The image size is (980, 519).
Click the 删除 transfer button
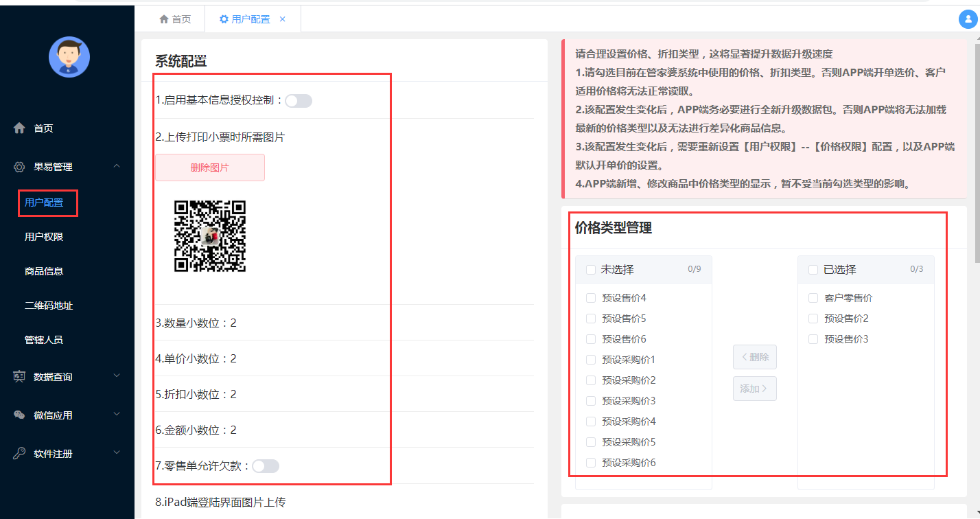(755, 357)
